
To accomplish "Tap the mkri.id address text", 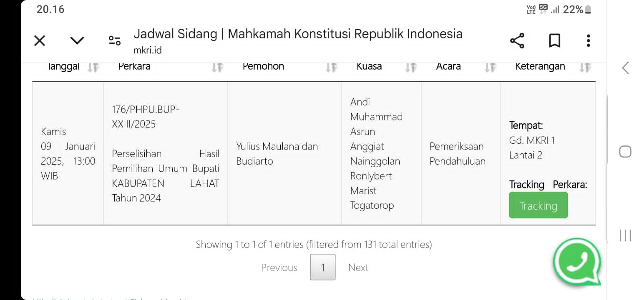I will tap(148, 50).
